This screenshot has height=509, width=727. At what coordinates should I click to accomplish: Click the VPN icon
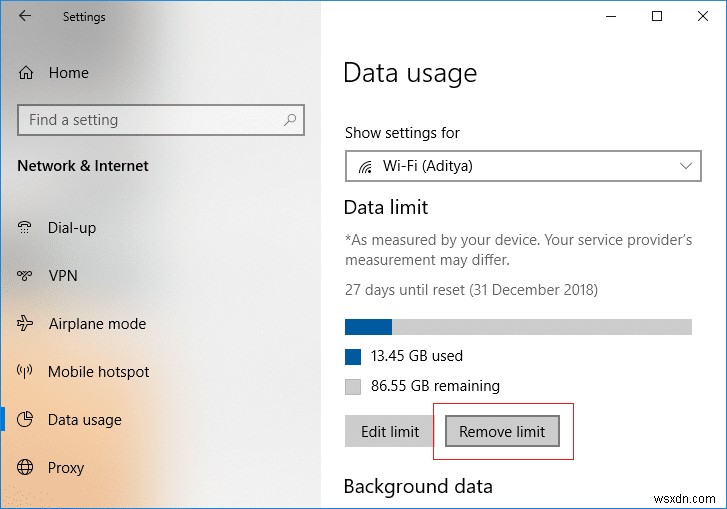[x=26, y=276]
